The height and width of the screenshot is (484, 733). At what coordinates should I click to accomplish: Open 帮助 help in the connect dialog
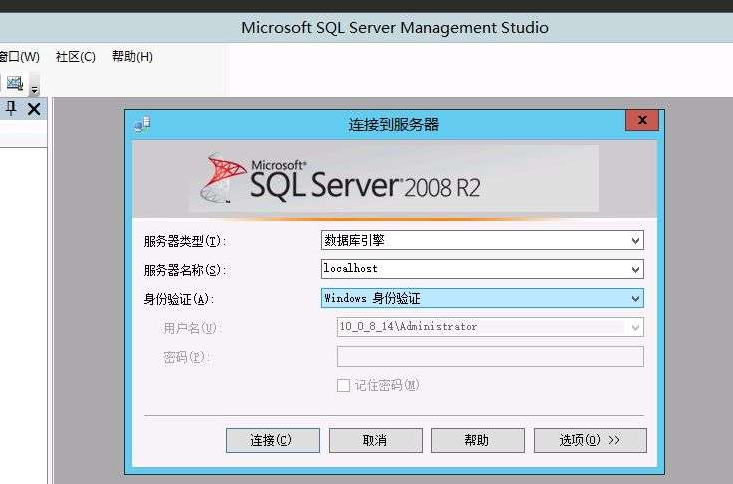(477, 440)
